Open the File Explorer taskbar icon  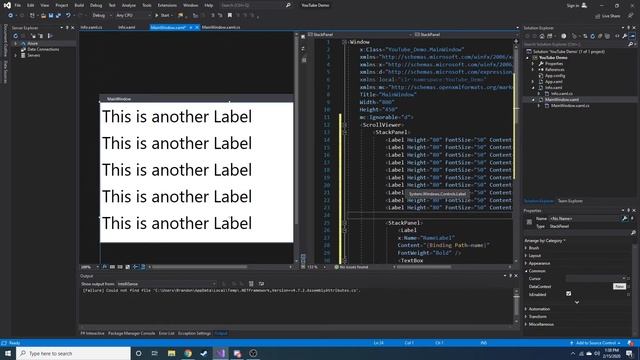click(171, 353)
